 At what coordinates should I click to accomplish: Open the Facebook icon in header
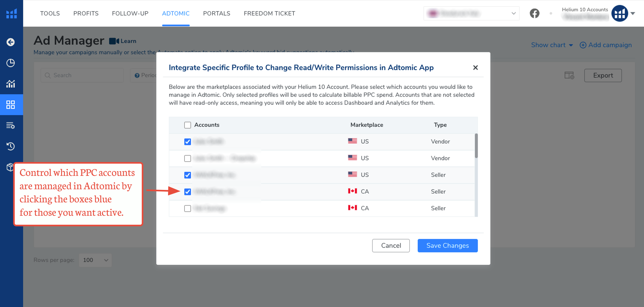tap(535, 13)
